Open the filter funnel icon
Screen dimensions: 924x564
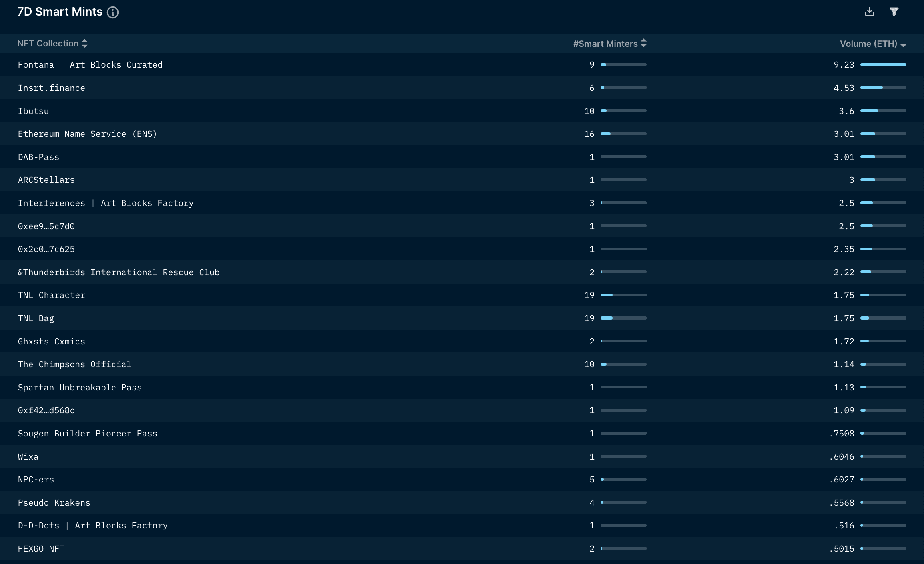tap(894, 12)
